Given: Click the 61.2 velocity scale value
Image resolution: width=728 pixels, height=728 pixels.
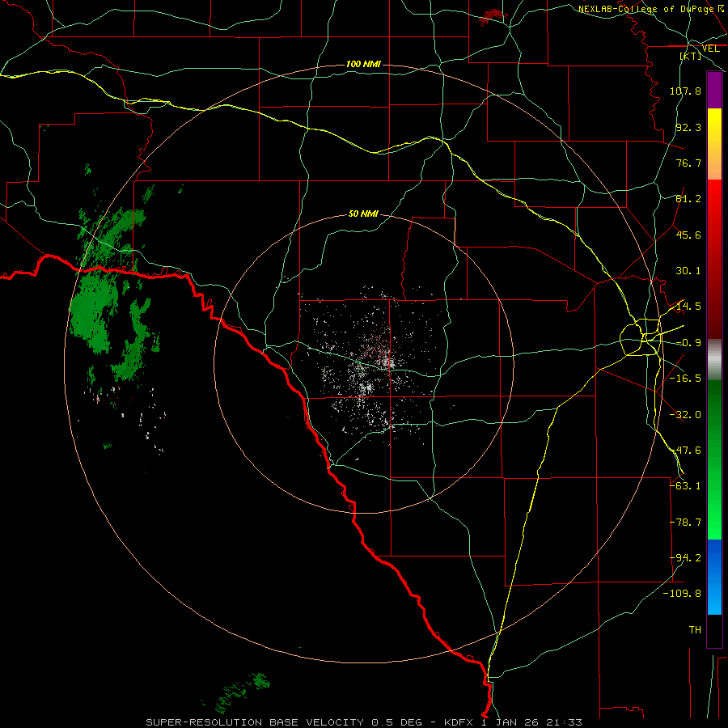Looking at the screenshot, I should point(688,199).
